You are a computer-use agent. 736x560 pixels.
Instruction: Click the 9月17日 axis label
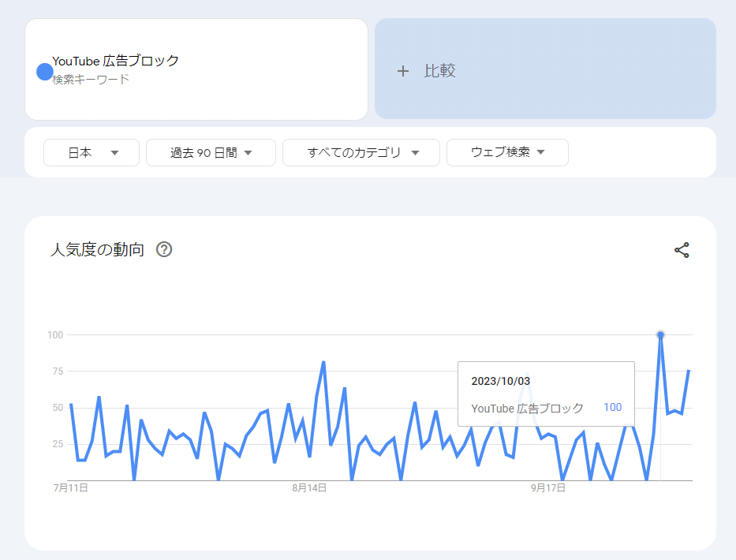[548, 488]
